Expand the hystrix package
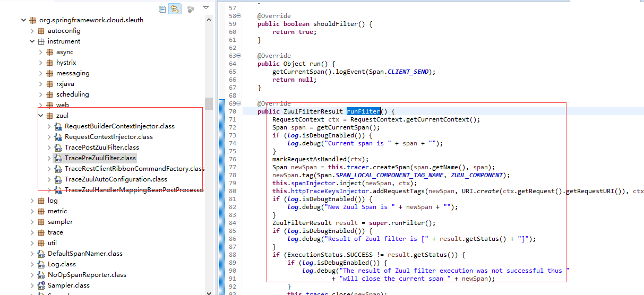This screenshot has height=295, width=644. tap(40, 63)
